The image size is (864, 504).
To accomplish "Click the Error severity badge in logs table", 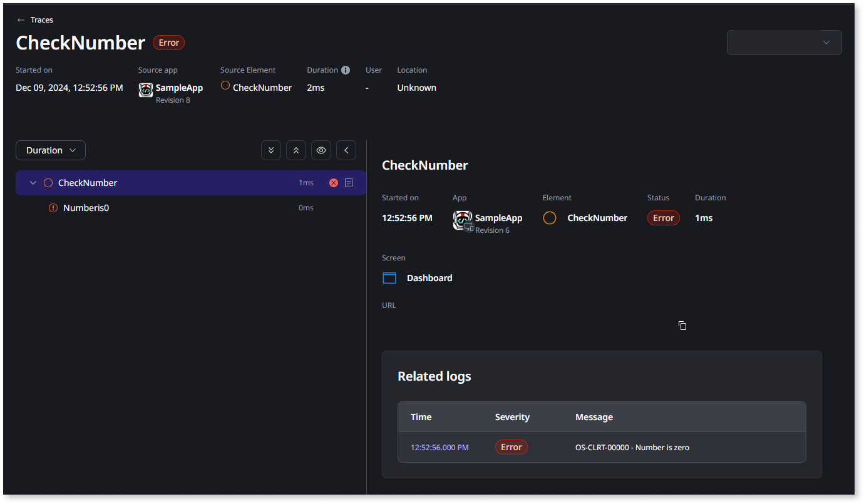I will coord(512,447).
